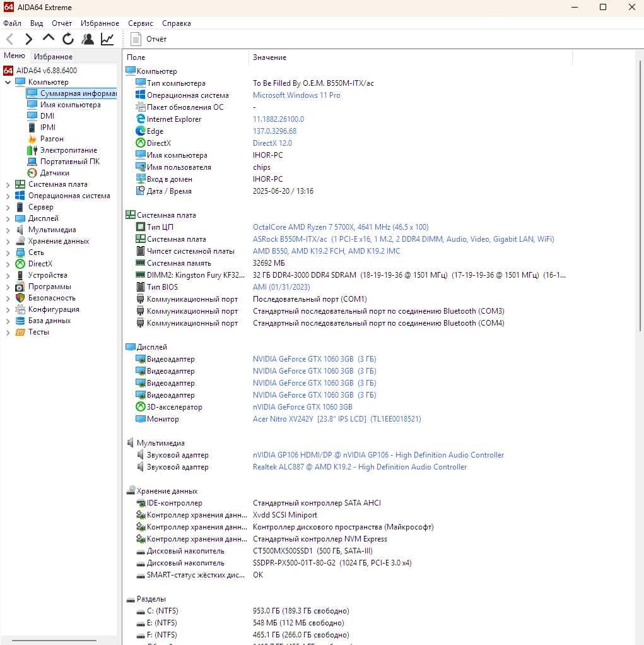Open the AMI (01/31/2023) BIOS link
The width and height of the screenshot is (644, 645).
[x=281, y=287]
